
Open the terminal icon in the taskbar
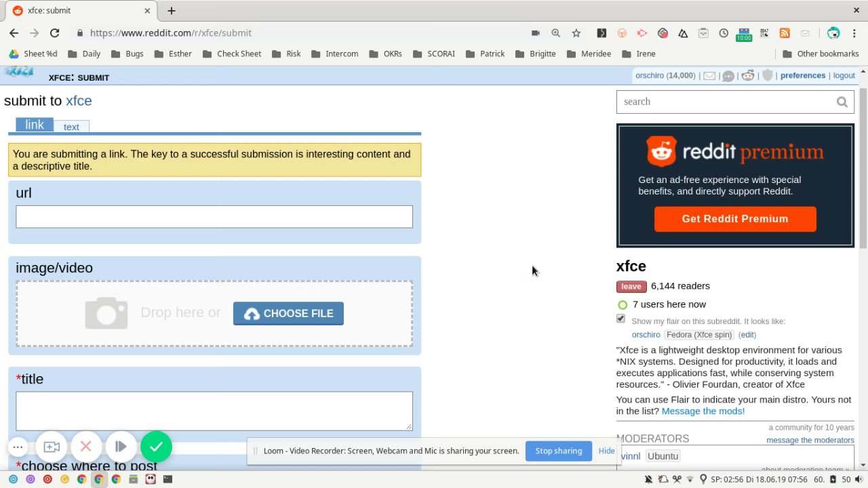pos(167,479)
